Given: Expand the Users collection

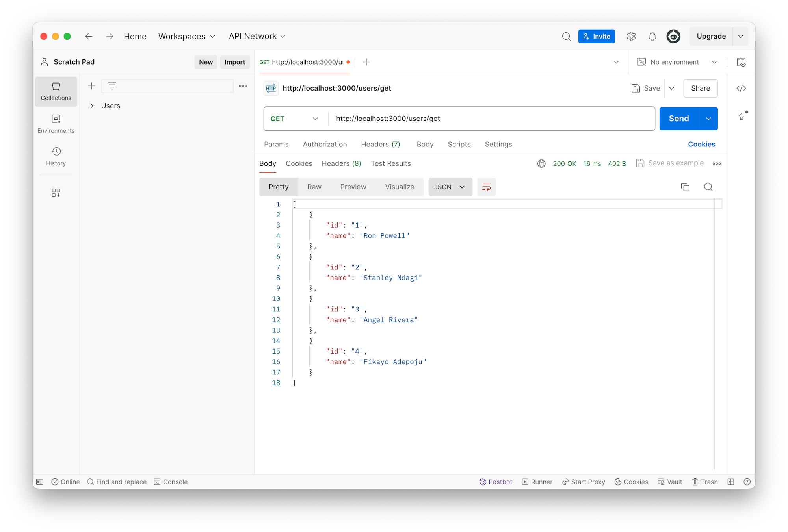Looking at the screenshot, I should click(x=92, y=106).
